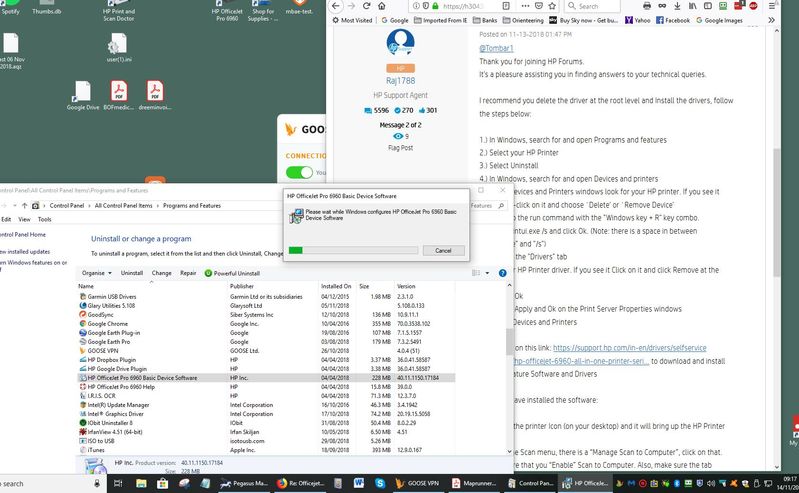Screen dimensions: 799x493
Task: Open page actions three-dots menu
Action: click(x=525, y=6)
